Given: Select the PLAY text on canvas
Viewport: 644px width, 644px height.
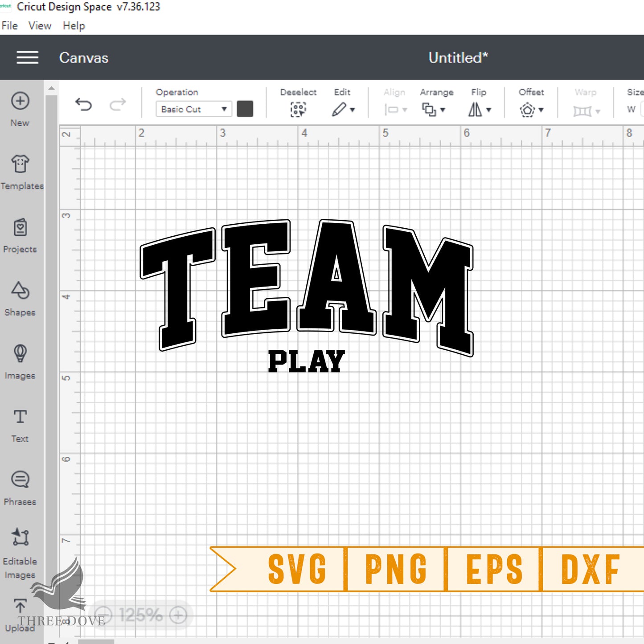Looking at the screenshot, I should [307, 361].
